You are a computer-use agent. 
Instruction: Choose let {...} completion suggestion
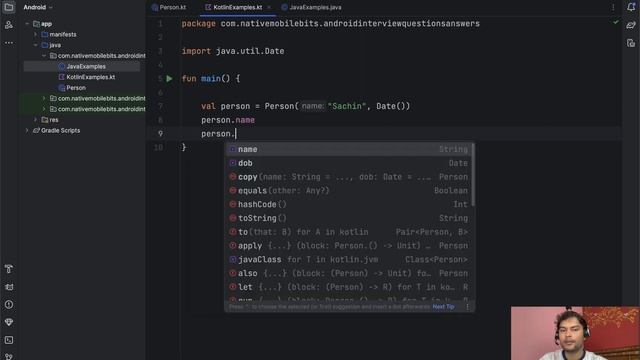(x=349, y=287)
